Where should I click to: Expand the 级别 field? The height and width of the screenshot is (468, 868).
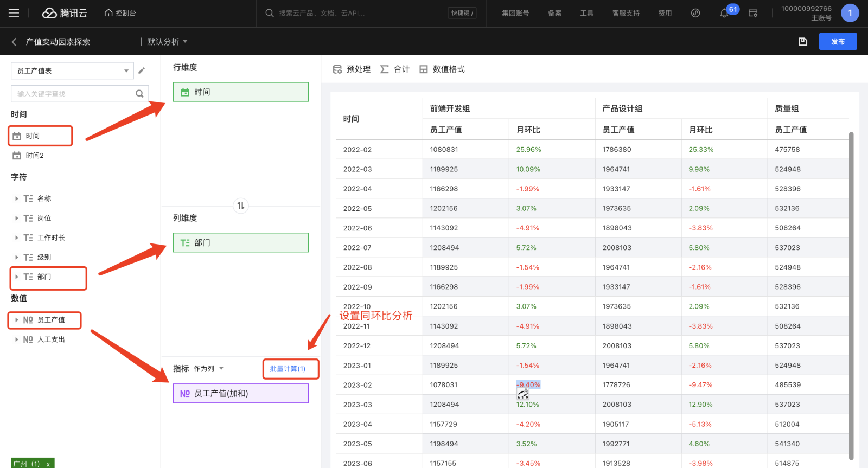point(16,257)
